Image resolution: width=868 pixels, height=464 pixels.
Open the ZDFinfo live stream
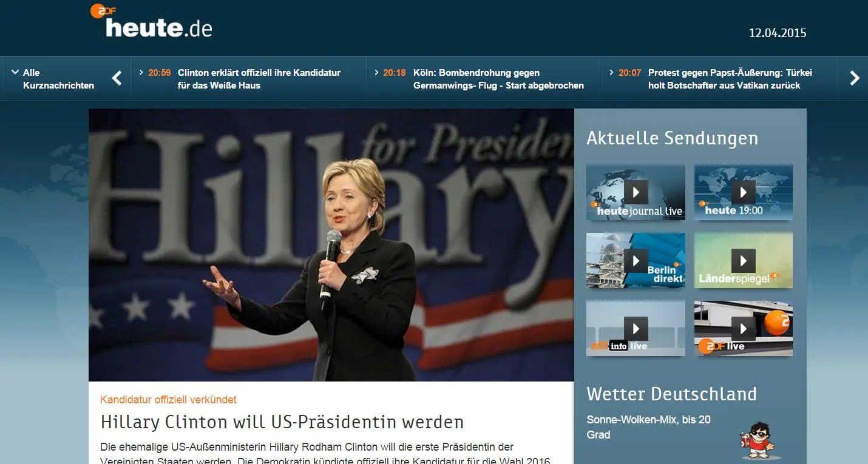[x=636, y=328]
